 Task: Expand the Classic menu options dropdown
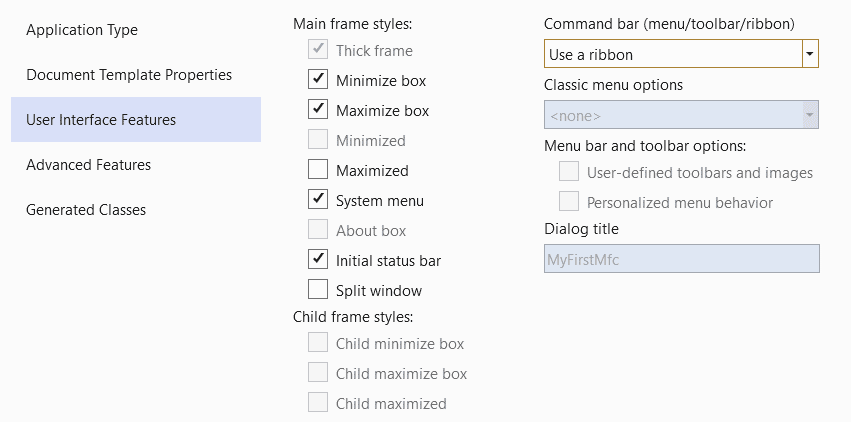click(810, 116)
